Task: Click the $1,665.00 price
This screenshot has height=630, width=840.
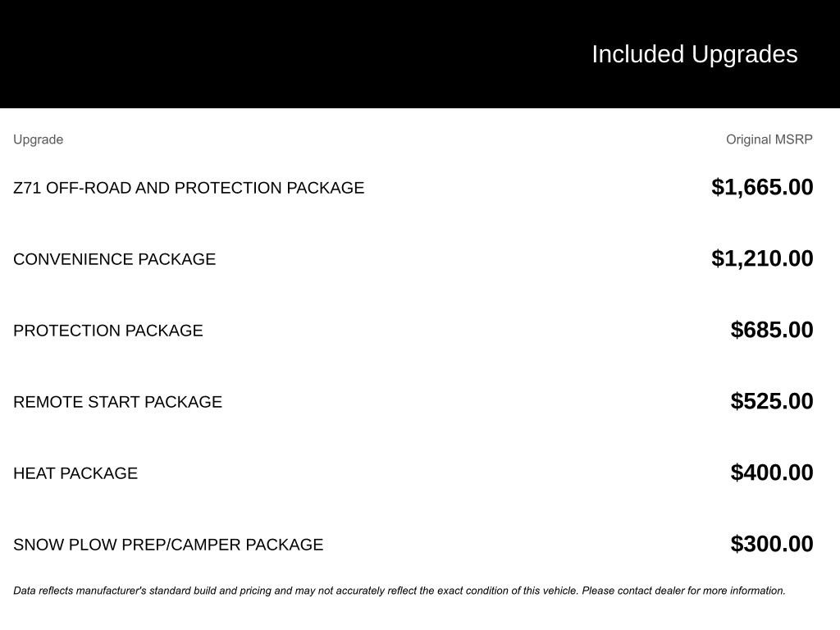Action: pos(762,187)
